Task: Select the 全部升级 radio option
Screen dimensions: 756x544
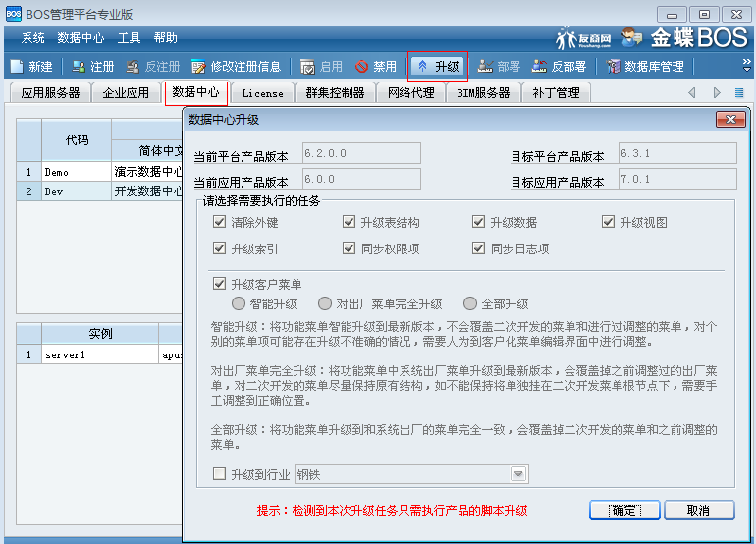Action: pyautogui.click(x=470, y=303)
